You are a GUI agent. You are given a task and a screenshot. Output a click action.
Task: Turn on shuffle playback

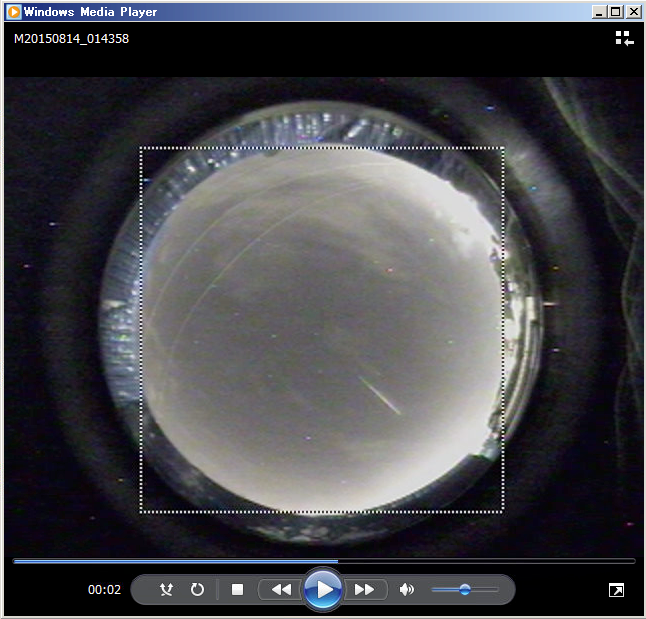point(167,590)
